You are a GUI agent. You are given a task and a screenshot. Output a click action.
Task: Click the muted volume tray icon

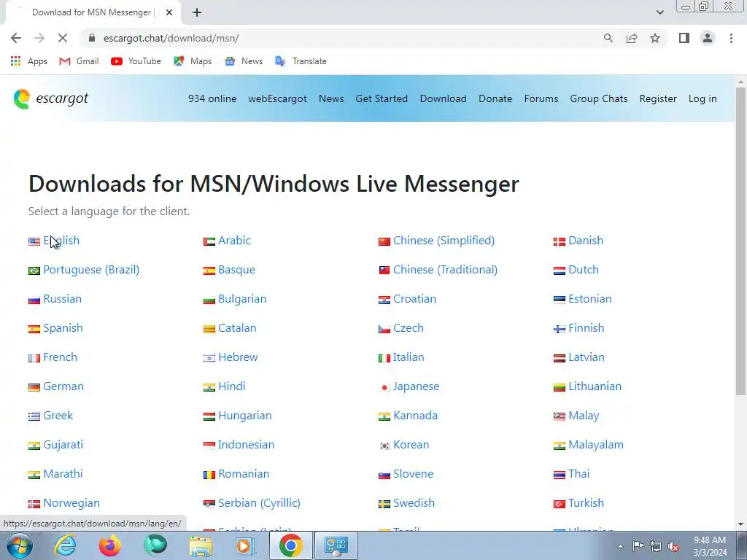673,546
